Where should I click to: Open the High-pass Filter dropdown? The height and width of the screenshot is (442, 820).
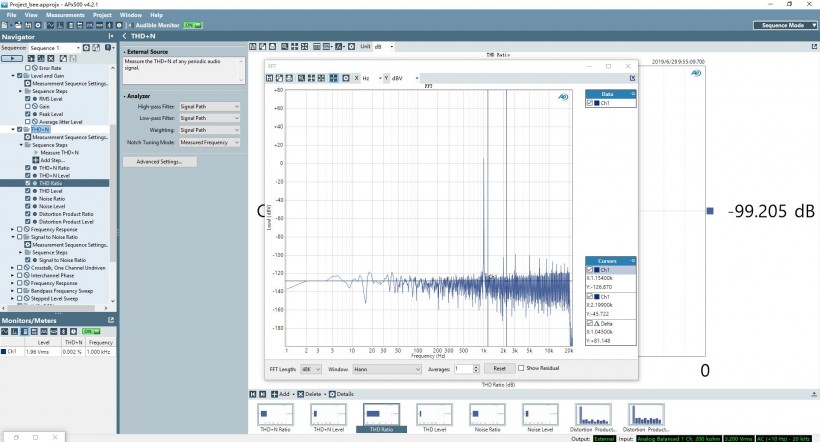[x=209, y=106]
